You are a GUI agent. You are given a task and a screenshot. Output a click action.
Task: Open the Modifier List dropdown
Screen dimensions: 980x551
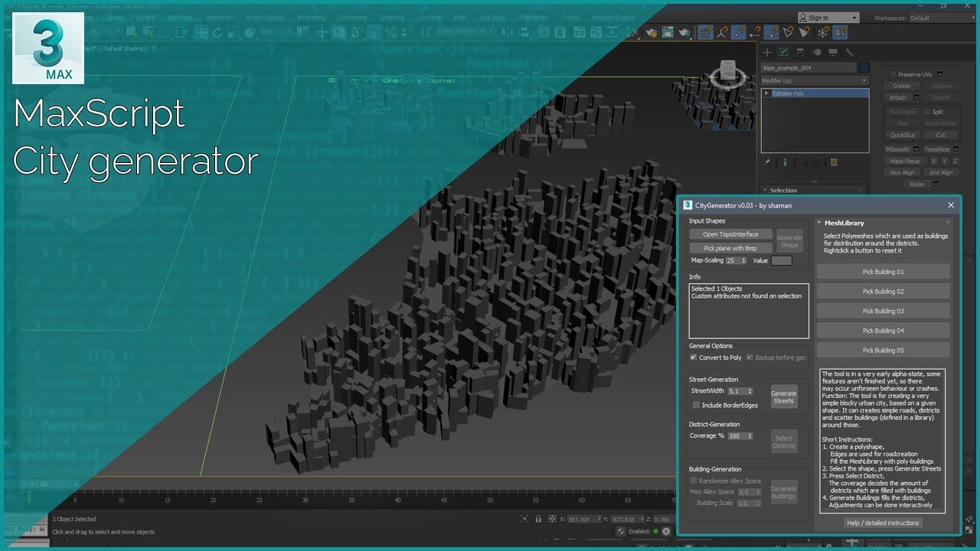[815, 80]
